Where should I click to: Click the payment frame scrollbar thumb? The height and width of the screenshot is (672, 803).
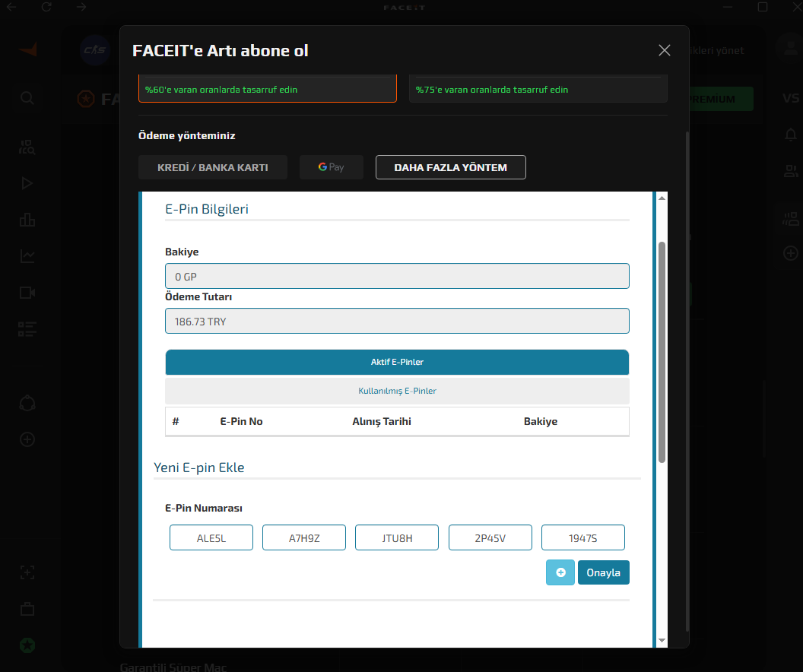(x=662, y=352)
